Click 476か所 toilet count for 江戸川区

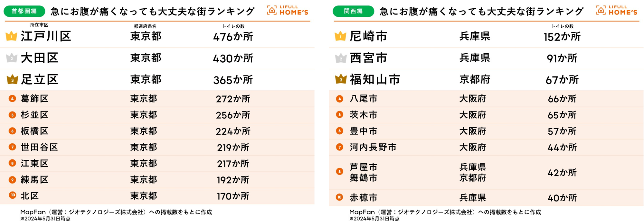point(233,37)
